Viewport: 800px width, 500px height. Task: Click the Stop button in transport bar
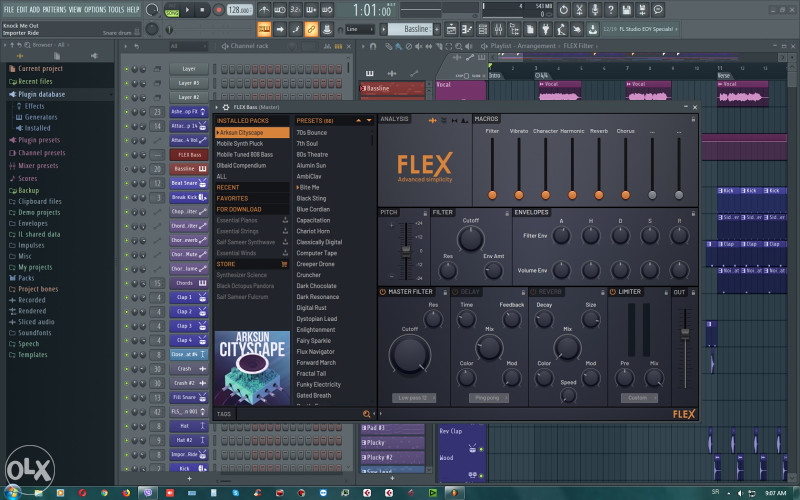(202, 9)
